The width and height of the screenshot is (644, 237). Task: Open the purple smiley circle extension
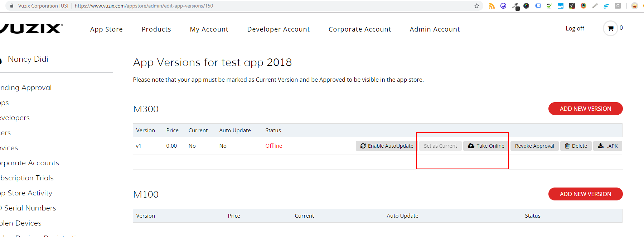tap(503, 6)
